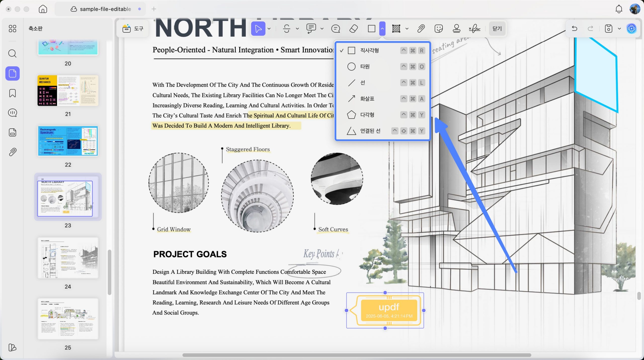Open the bookmarks panel
This screenshot has width=644, height=360.
tap(12, 93)
